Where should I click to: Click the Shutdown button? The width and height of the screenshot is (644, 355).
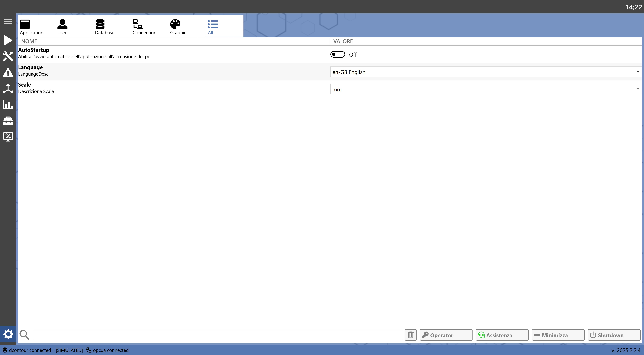pos(614,335)
